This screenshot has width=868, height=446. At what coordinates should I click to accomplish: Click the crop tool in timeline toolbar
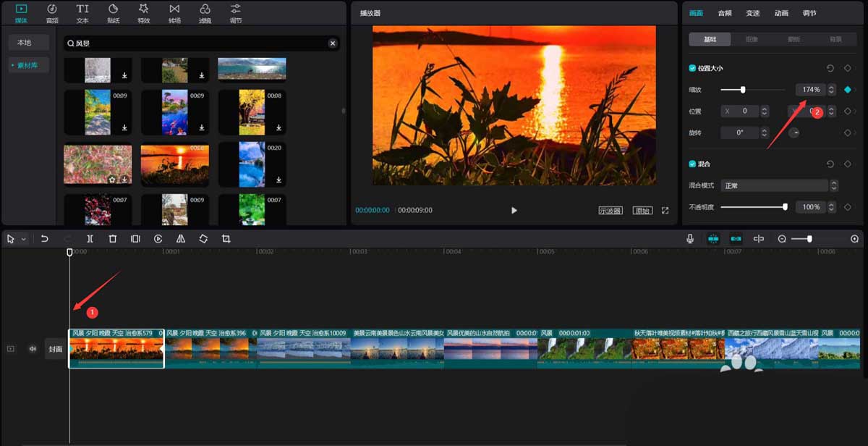pos(226,239)
